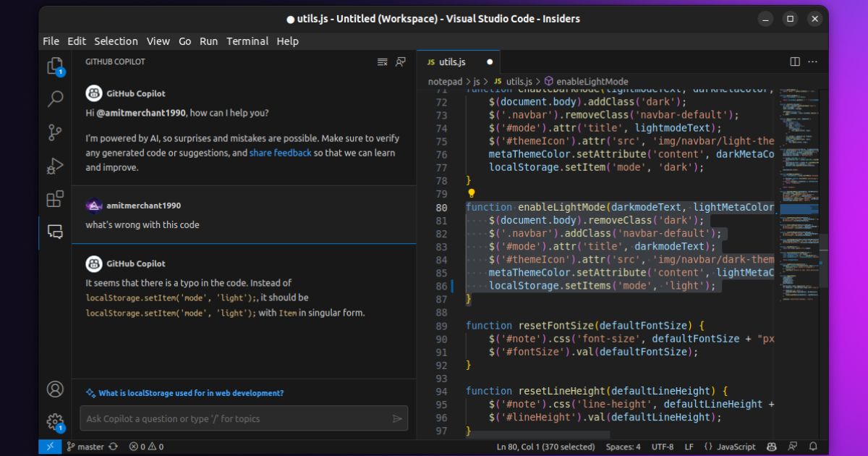
Task: Open the View menu
Action: tap(158, 41)
